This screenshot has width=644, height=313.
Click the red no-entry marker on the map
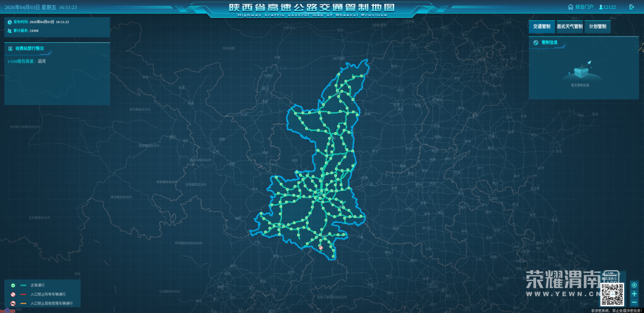(320, 247)
